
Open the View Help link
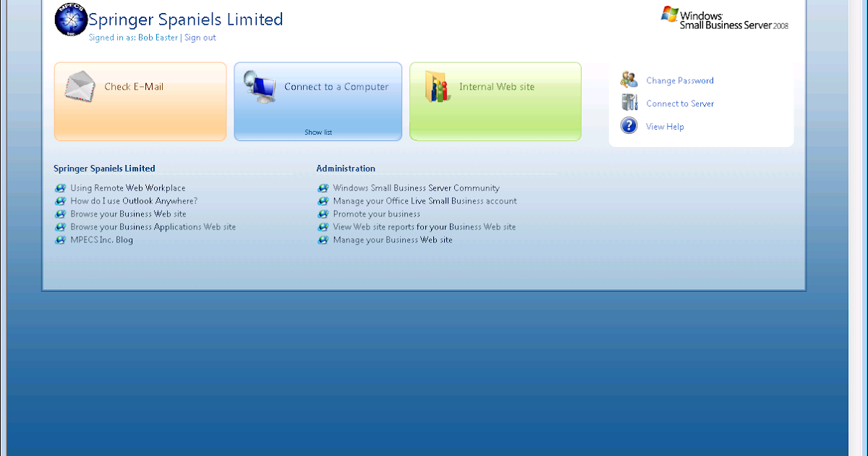point(665,127)
